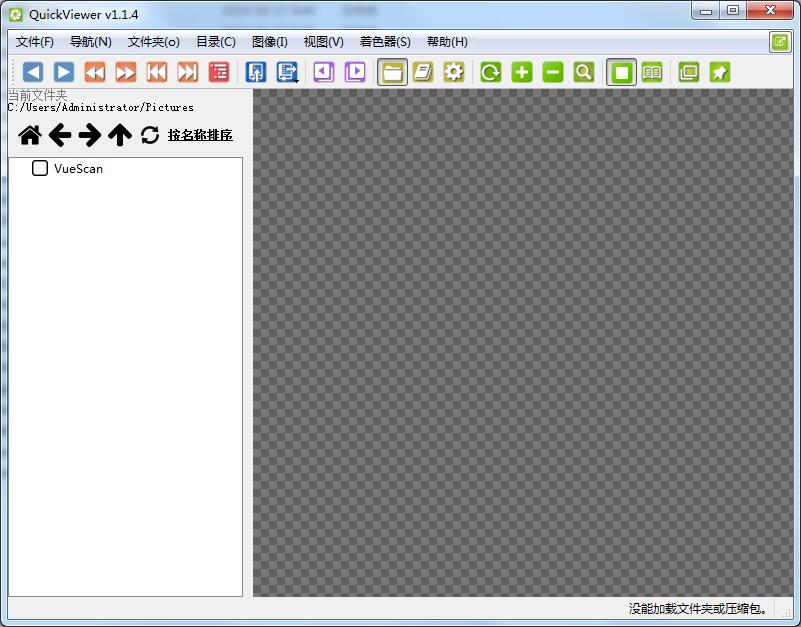Open the 视图(V) menu
The height and width of the screenshot is (627, 801).
tap(323, 42)
